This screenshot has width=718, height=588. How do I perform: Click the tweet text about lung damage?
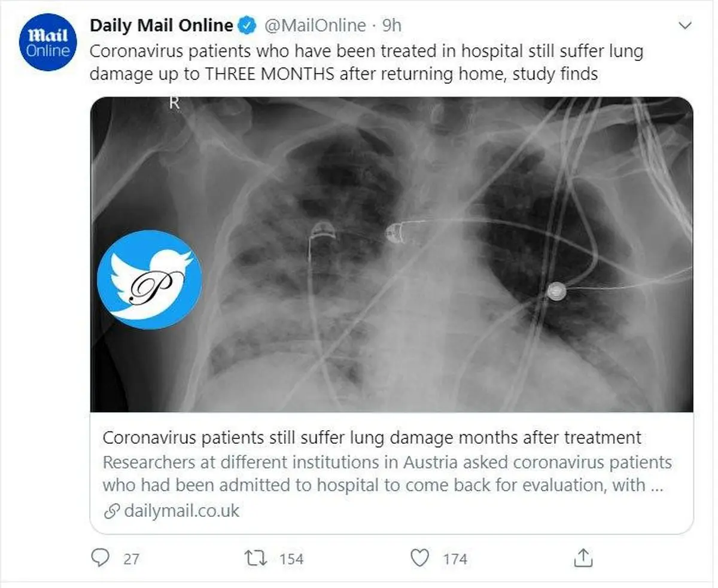pos(366,63)
